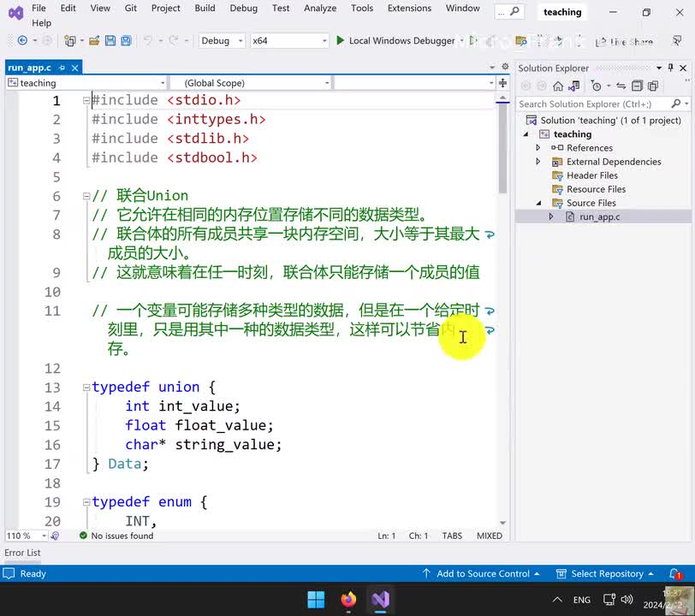Screen dimensions: 695x616
Task: Click the feedback icon at the toolbar's right end
Action: (x=677, y=41)
